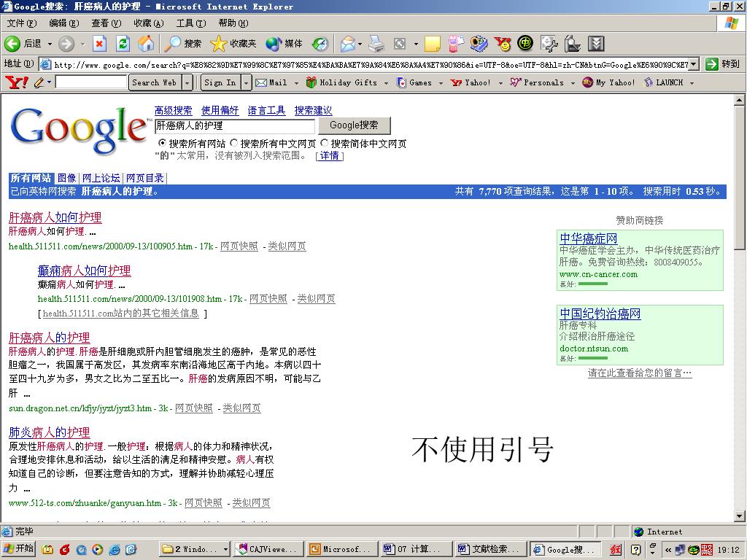Click the 详情 link

[x=329, y=156]
